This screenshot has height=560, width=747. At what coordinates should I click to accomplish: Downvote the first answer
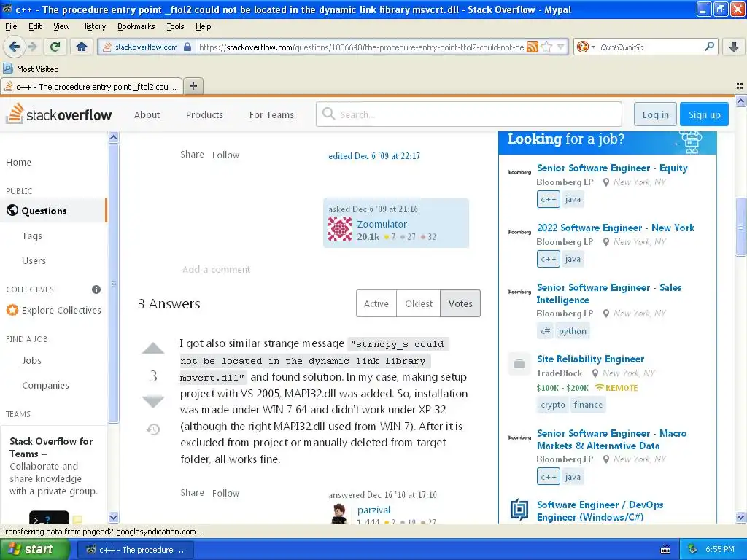point(153,401)
